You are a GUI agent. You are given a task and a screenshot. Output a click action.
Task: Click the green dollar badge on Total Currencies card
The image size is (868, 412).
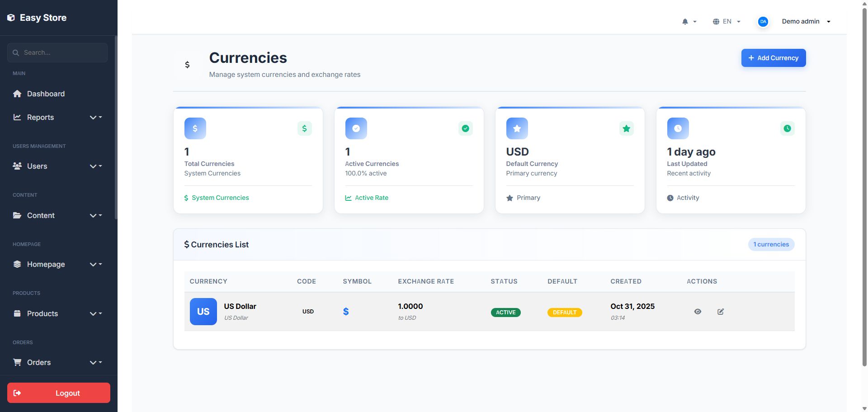305,128
